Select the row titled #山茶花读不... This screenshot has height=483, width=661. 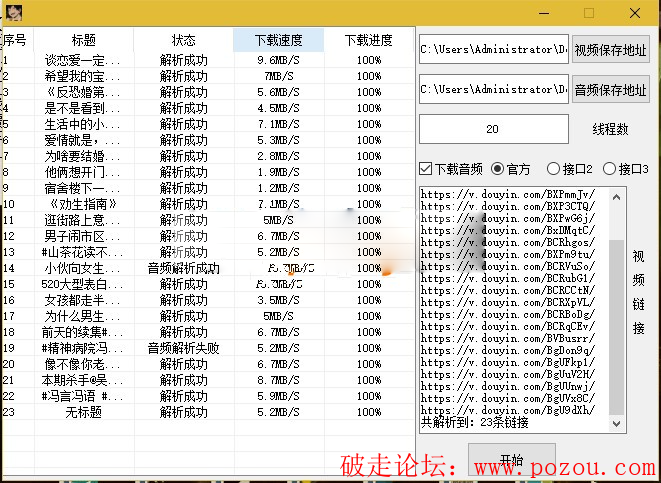[209, 252]
